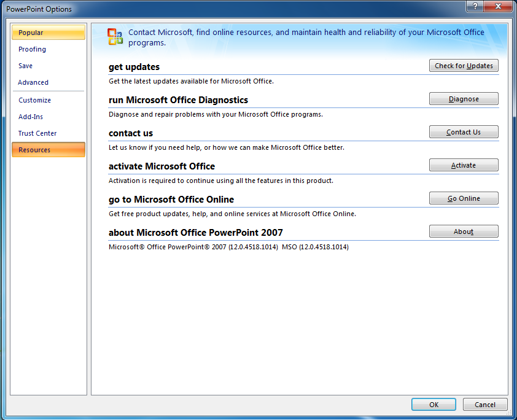
Task: Open the Popular options category
Action: (x=48, y=33)
